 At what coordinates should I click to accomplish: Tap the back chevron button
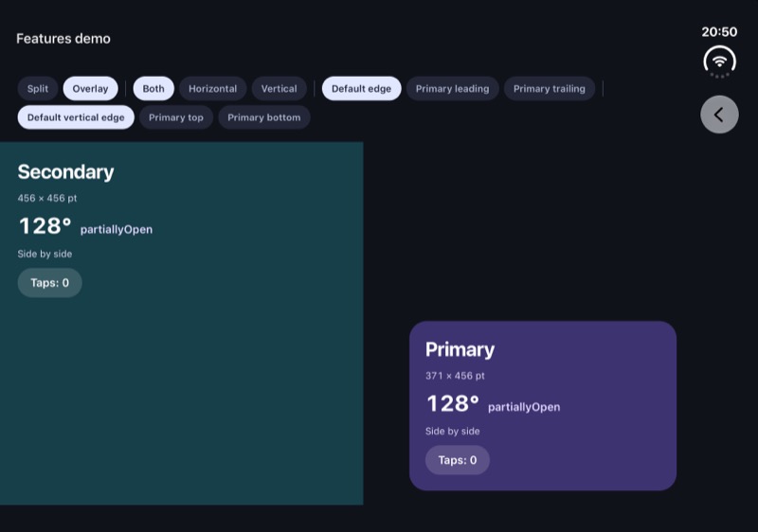(x=719, y=115)
